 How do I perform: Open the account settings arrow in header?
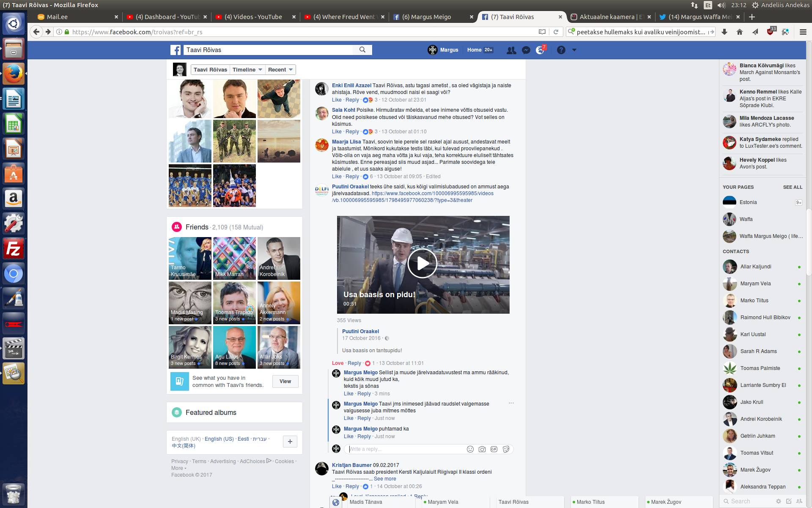click(x=574, y=50)
